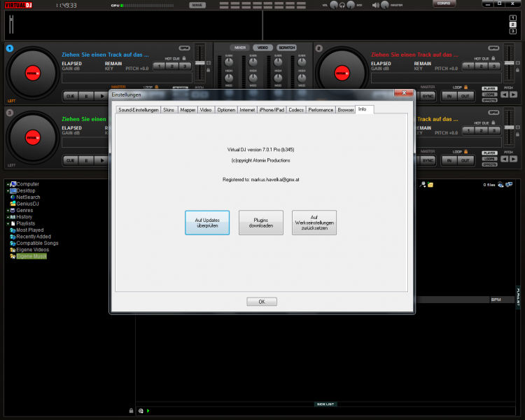Image resolution: width=525 pixels, height=420 pixels.
Task: Toggle browser lock icon at bottom
Action: 132,411
